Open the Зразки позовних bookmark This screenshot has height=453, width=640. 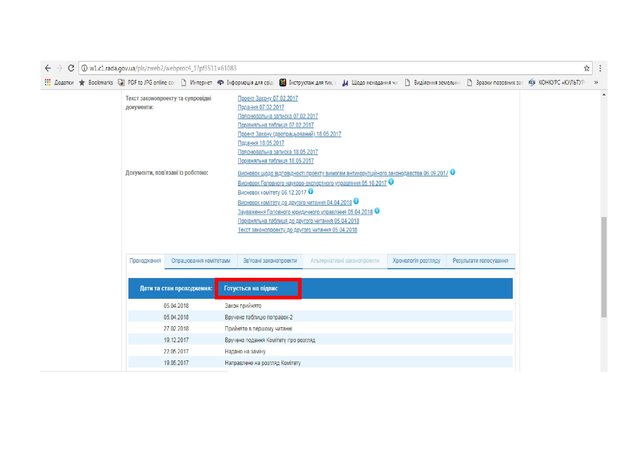(x=494, y=82)
